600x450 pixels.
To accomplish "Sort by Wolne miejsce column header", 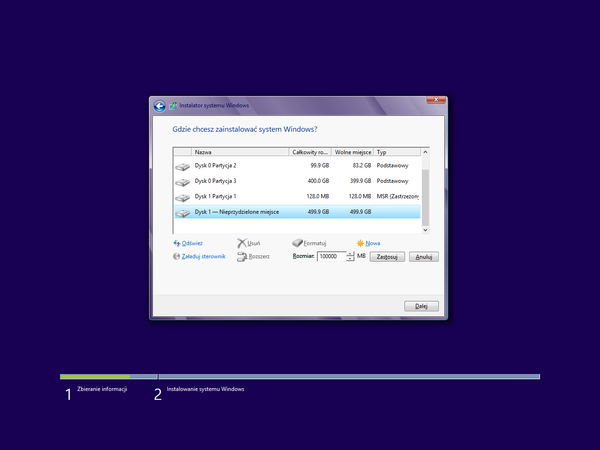I will (x=352, y=152).
